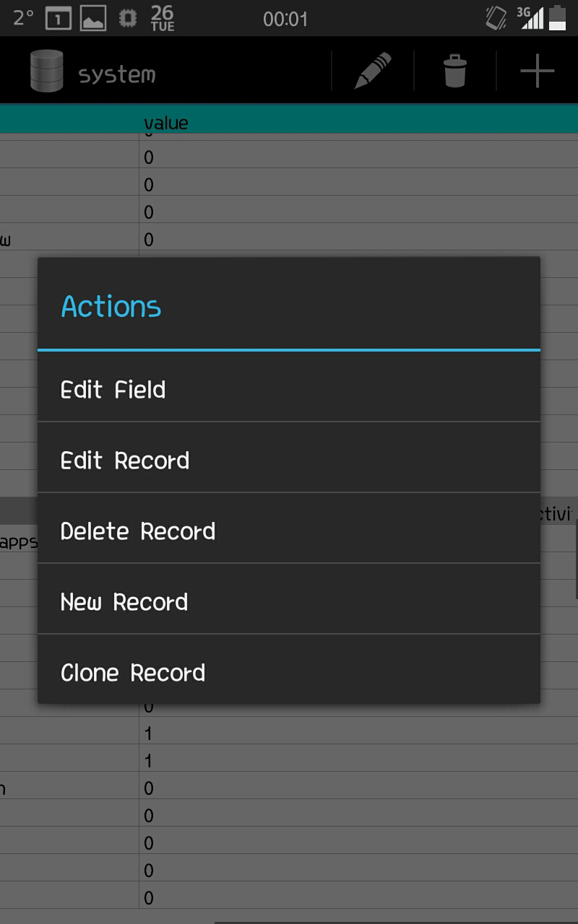Screen dimensions: 578x924
Task: Tap the screen rotation status icon
Action: pos(496,18)
